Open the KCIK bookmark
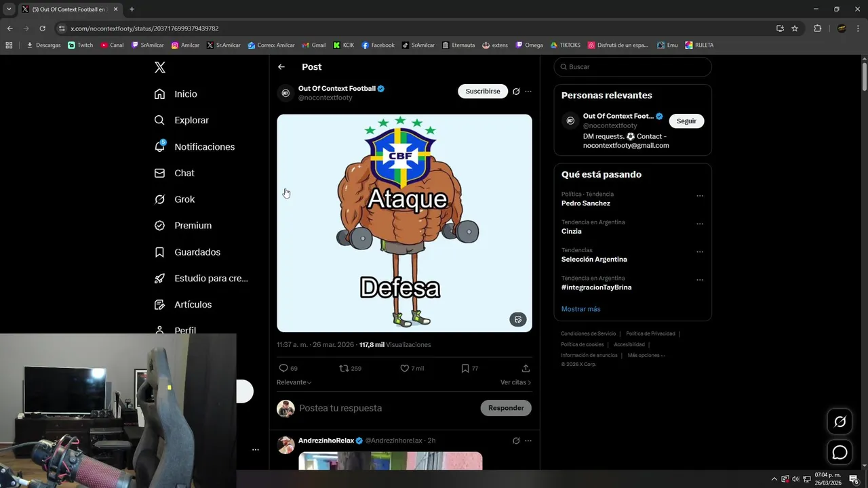 [344, 45]
